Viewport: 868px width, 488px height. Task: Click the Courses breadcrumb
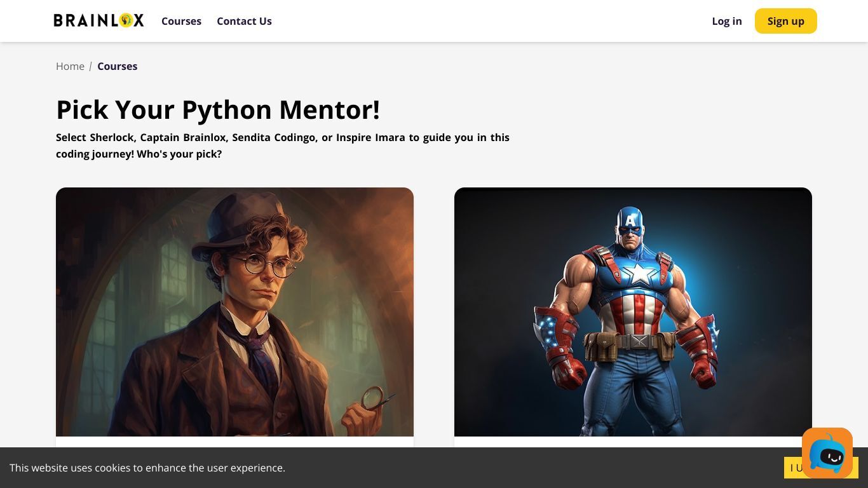coord(117,66)
